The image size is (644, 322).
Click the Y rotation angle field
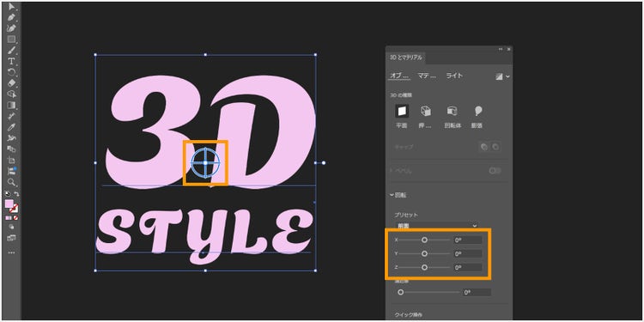[468, 254]
